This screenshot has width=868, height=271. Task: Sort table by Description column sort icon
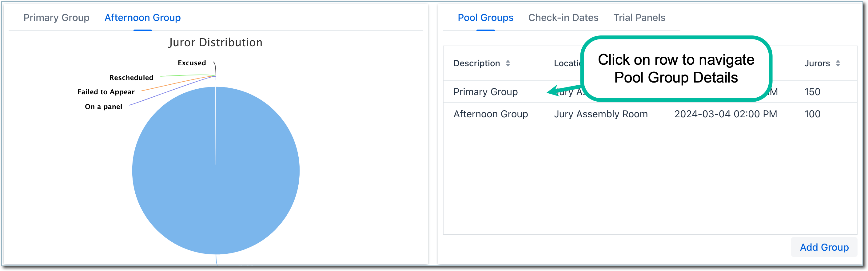[508, 63]
